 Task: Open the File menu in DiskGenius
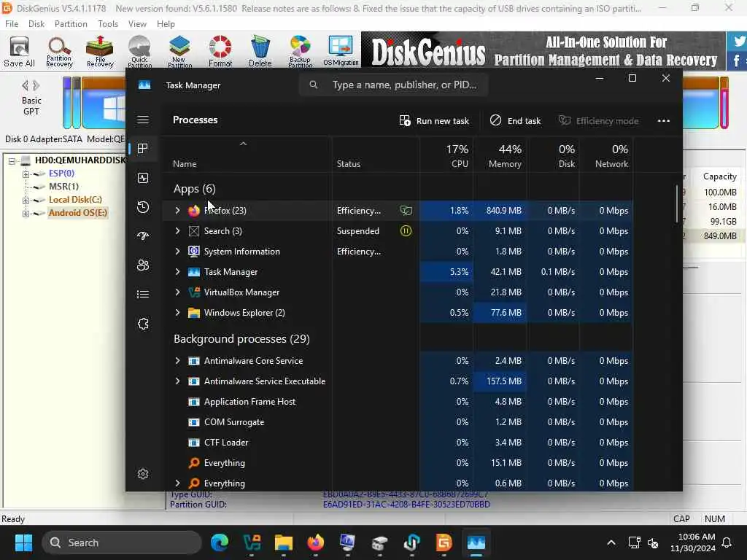pyautogui.click(x=12, y=24)
